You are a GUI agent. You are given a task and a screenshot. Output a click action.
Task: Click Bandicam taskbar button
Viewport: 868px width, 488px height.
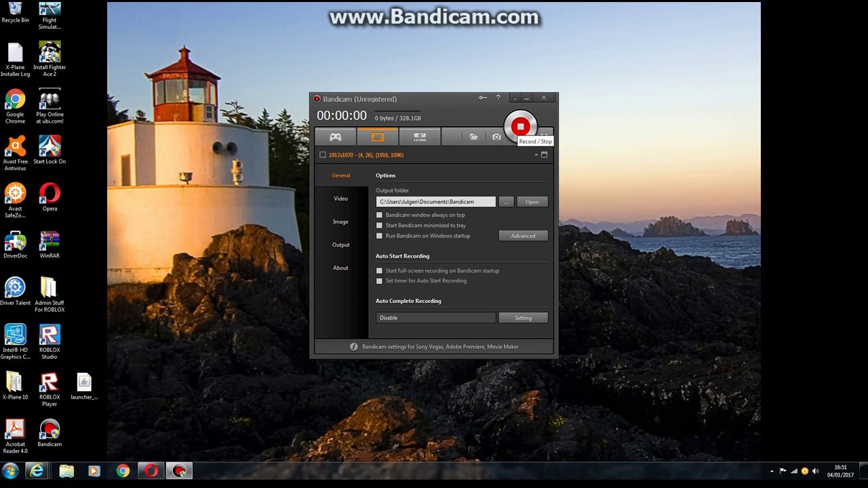click(x=180, y=470)
